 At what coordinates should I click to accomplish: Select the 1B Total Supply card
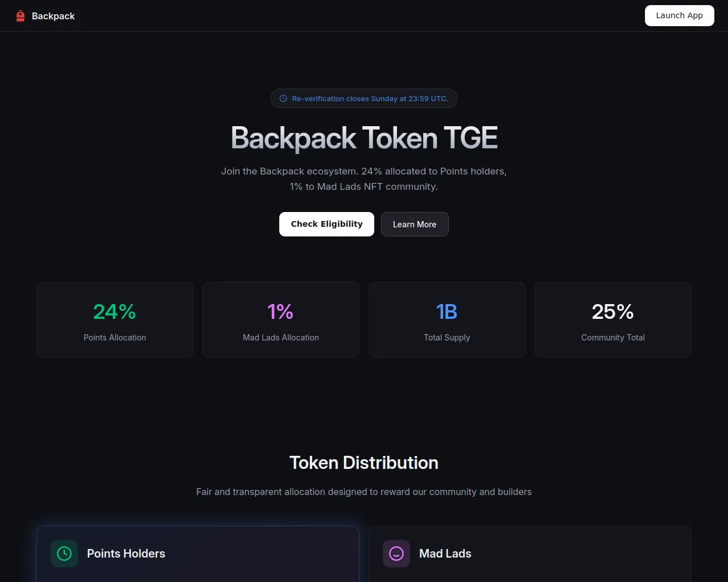(x=447, y=319)
